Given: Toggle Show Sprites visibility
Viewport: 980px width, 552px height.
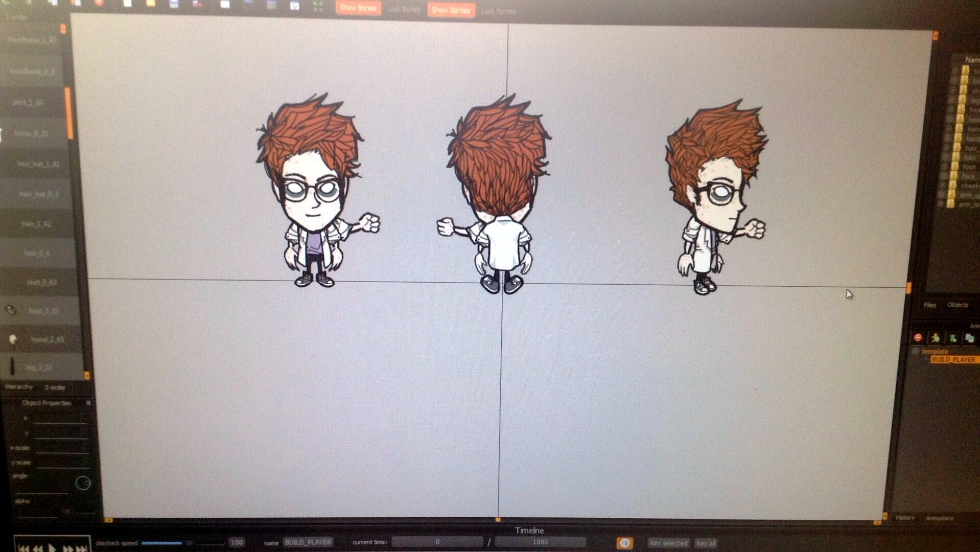Looking at the screenshot, I should [x=451, y=8].
